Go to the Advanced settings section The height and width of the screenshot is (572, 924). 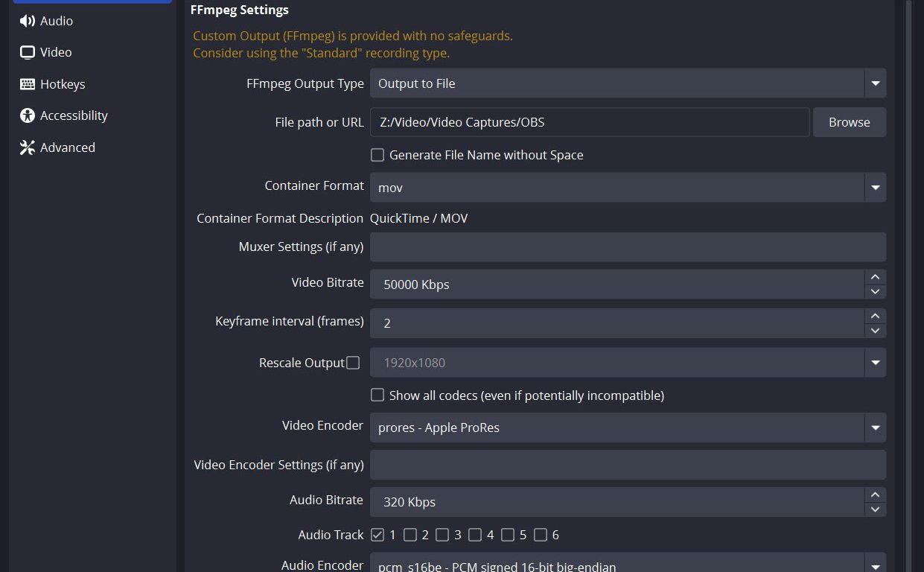67,147
